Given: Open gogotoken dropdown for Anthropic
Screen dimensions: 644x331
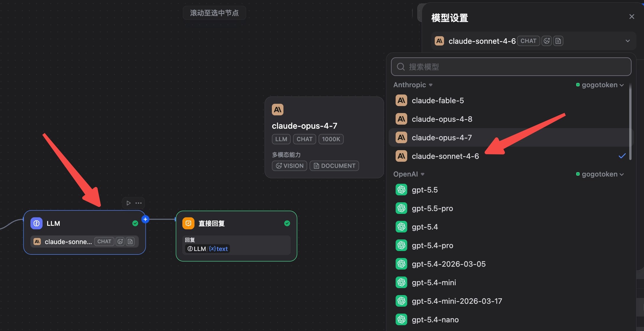Looking at the screenshot, I should pos(600,85).
